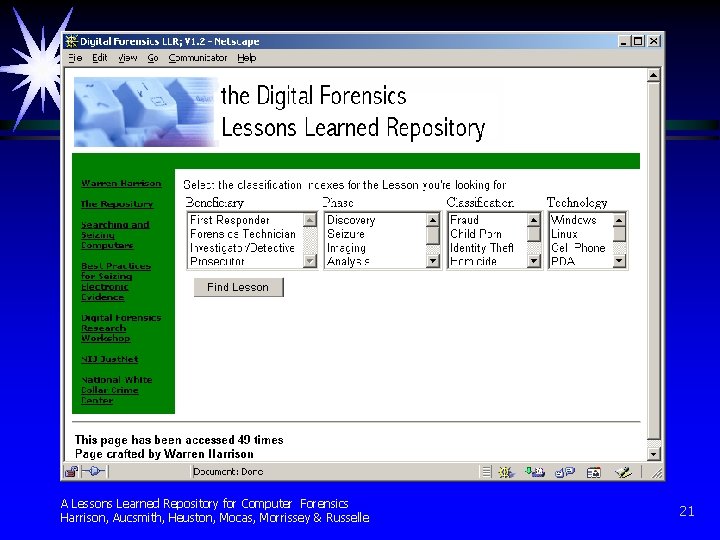Image resolution: width=720 pixels, height=540 pixels.
Task: Open National White Collar Crime Center link
Action: 117,390
